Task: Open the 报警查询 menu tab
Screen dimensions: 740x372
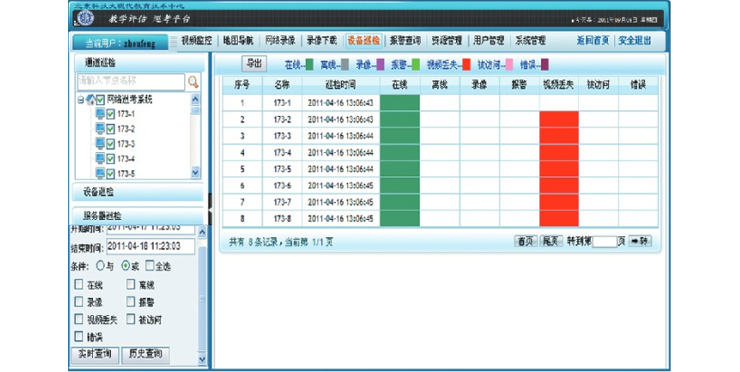Action: [x=405, y=41]
